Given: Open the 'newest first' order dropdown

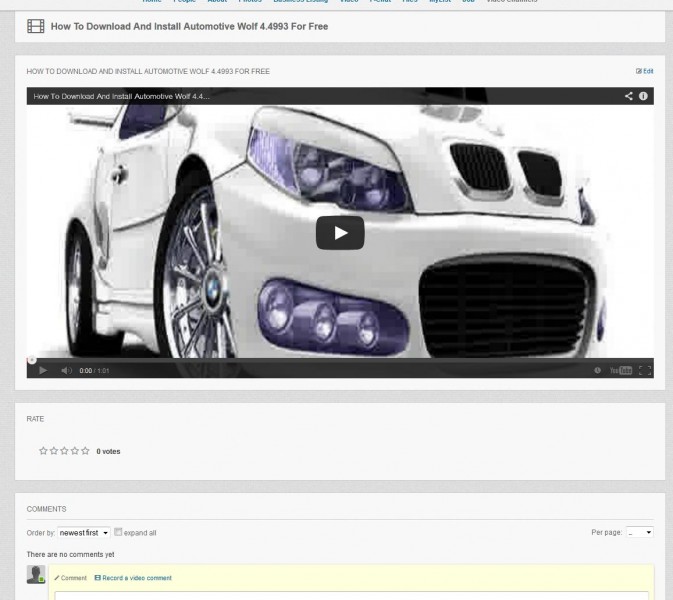Looking at the screenshot, I should [x=84, y=533].
